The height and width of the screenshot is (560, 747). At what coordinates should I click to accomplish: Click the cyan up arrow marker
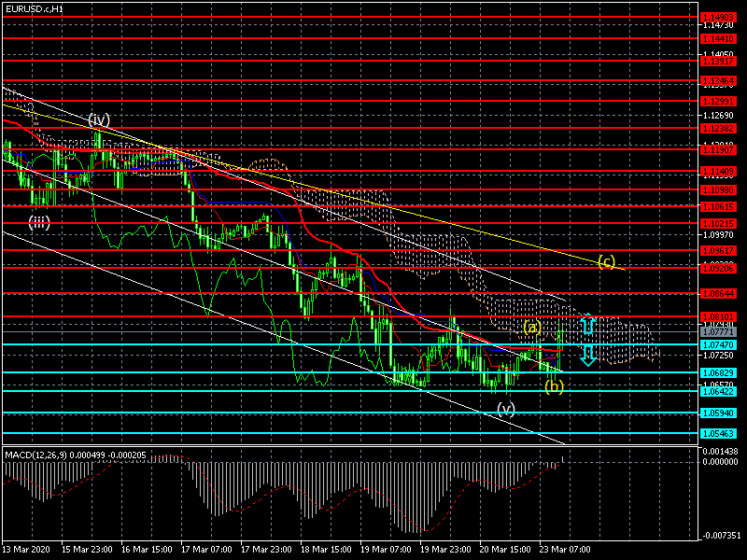tap(587, 326)
